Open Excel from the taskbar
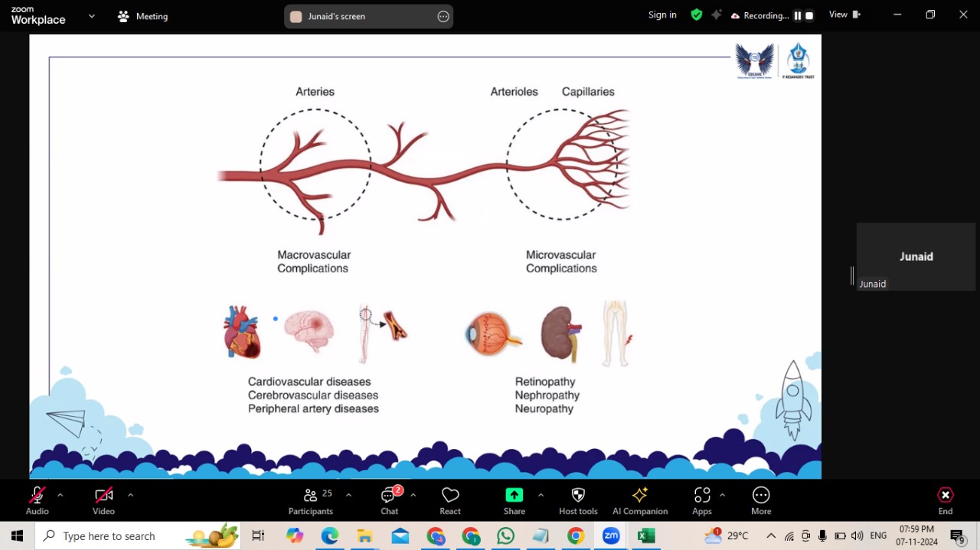 [646, 535]
